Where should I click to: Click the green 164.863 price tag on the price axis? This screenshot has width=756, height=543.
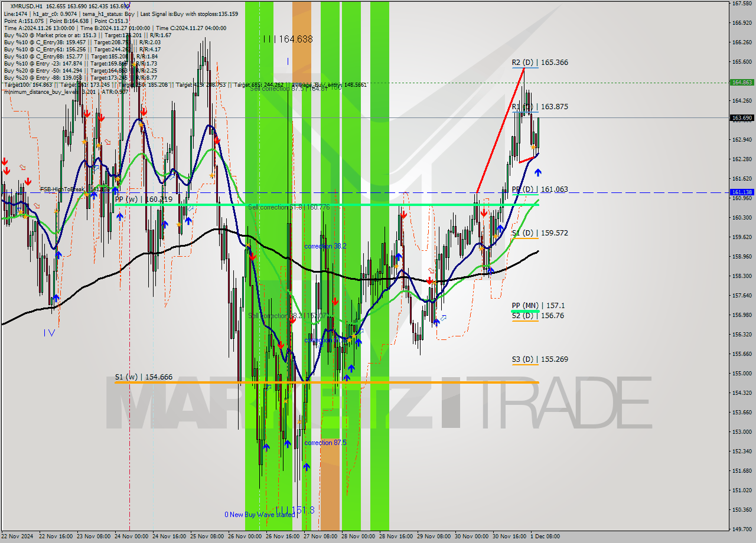[x=742, y=83]
